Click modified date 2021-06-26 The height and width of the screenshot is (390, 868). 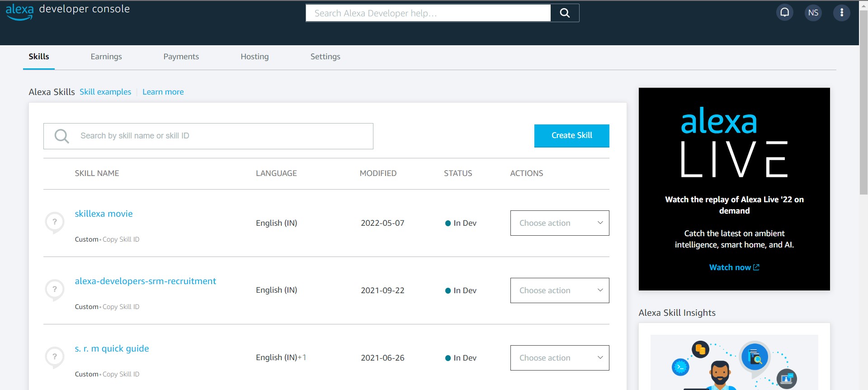click(382, 358)
